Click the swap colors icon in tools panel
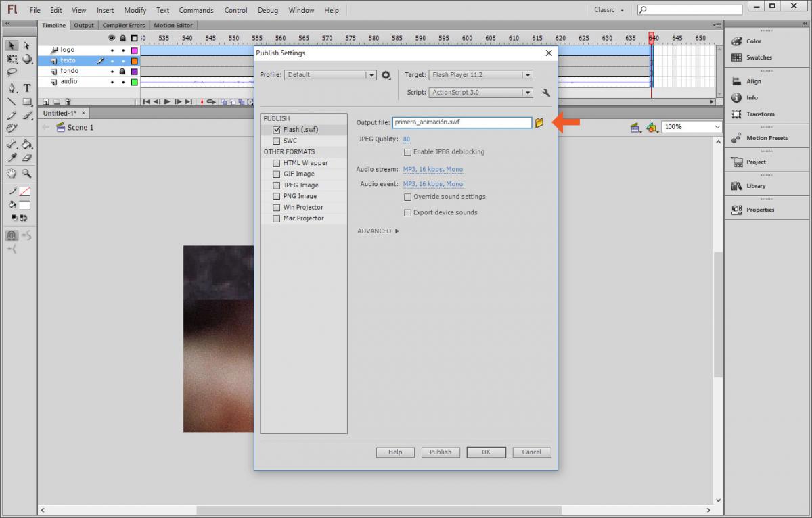Screen dimensions: 812x518 pyautogui.click(x=24, y=218)
